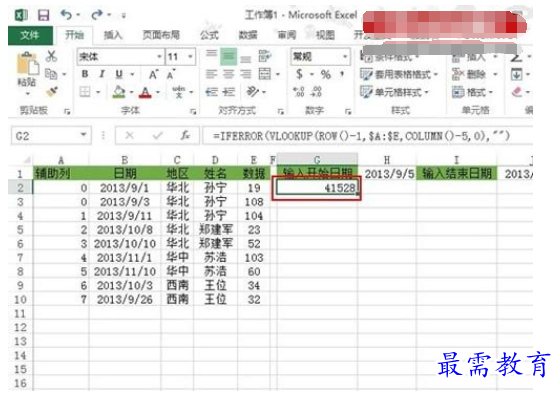Click 格式 format cells button

472,92
